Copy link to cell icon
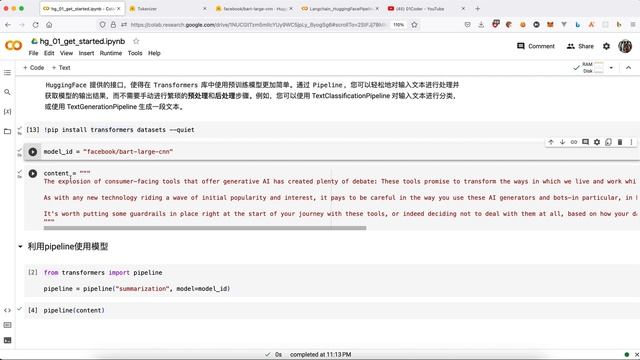Screen dimensions: 640x360 (574, 142)
